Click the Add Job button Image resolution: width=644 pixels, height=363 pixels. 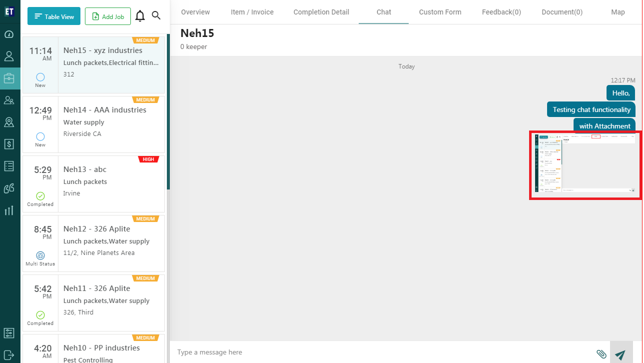tap(108, 16)
